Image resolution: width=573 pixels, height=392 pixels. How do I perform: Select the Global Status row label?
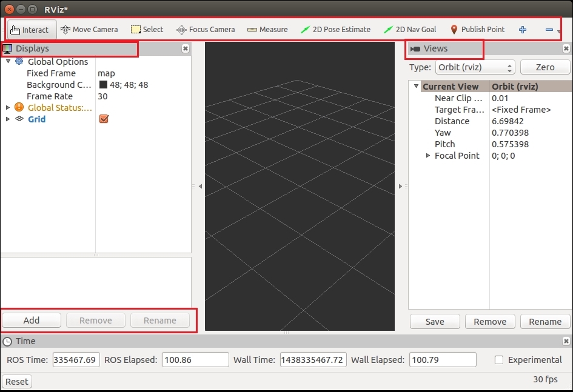tap(60, 108)
